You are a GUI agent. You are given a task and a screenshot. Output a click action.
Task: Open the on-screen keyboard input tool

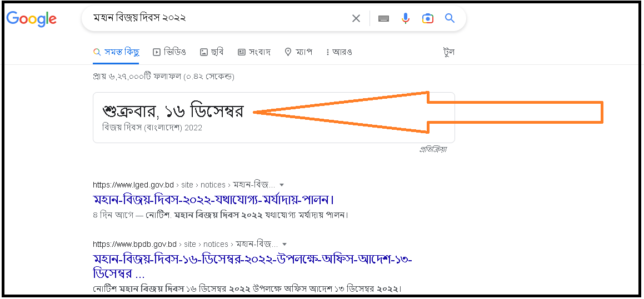(383, 18)
